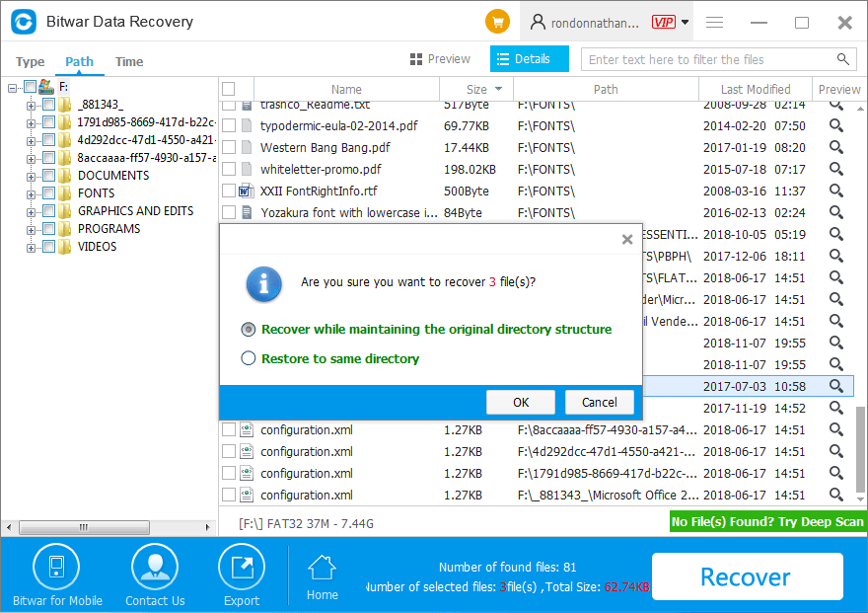Select Recover while maintaining original directory structure

point(248,330)
